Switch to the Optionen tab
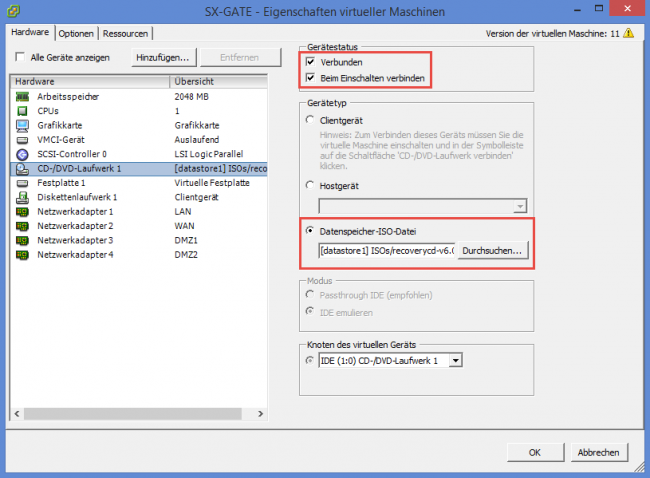Image resolution: width=650 pixels, height=478 pixels. pos(75,33)
